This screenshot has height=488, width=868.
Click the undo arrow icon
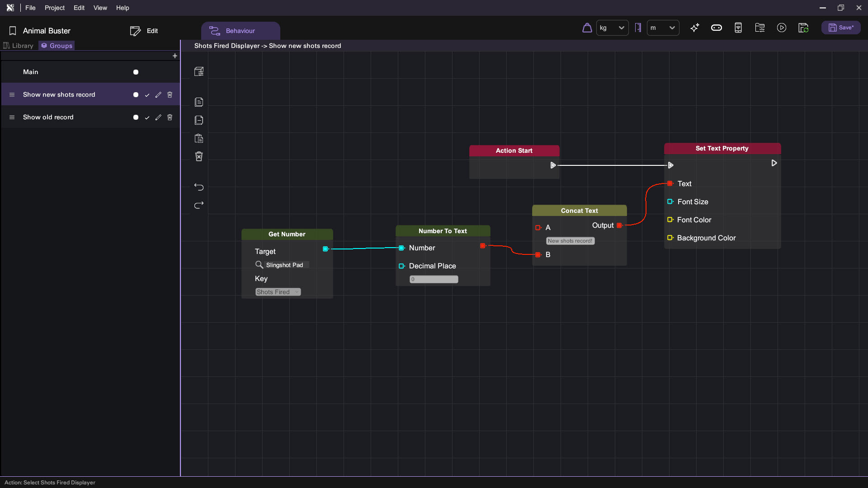[199, 187]
